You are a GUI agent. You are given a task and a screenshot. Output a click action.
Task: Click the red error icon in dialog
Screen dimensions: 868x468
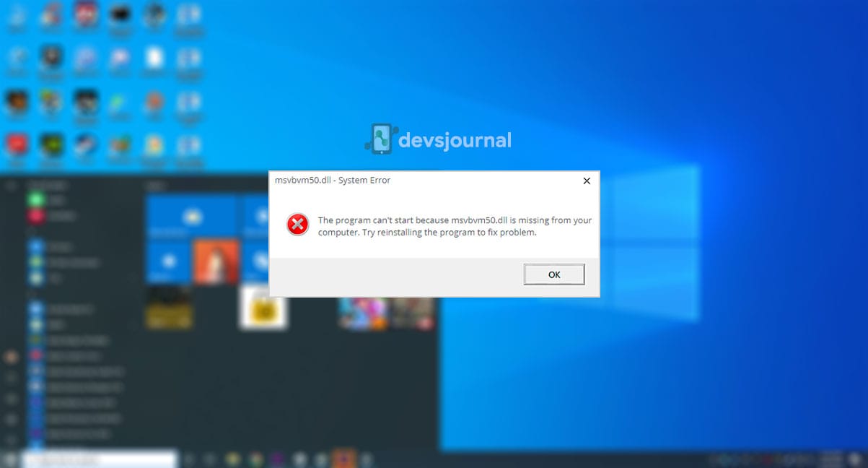pyautogui.click(x=297, y=225)
